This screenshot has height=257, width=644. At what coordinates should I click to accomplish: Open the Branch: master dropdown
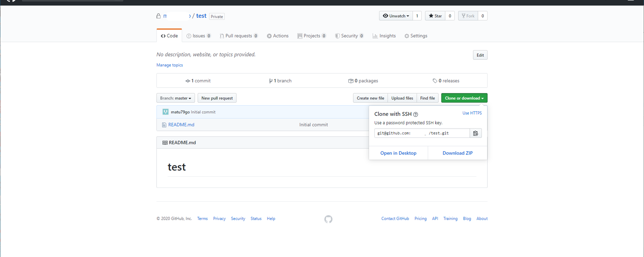tap(175, 98)
